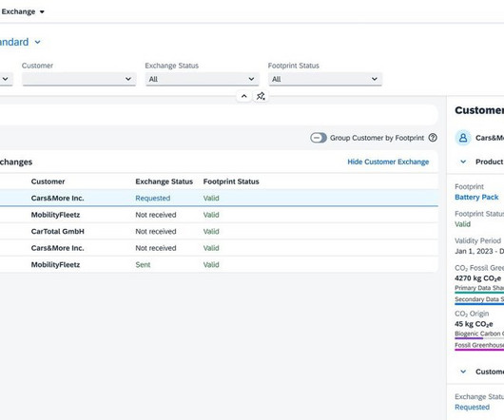Click the Exchange Status column header

click(x=164, y=181)
